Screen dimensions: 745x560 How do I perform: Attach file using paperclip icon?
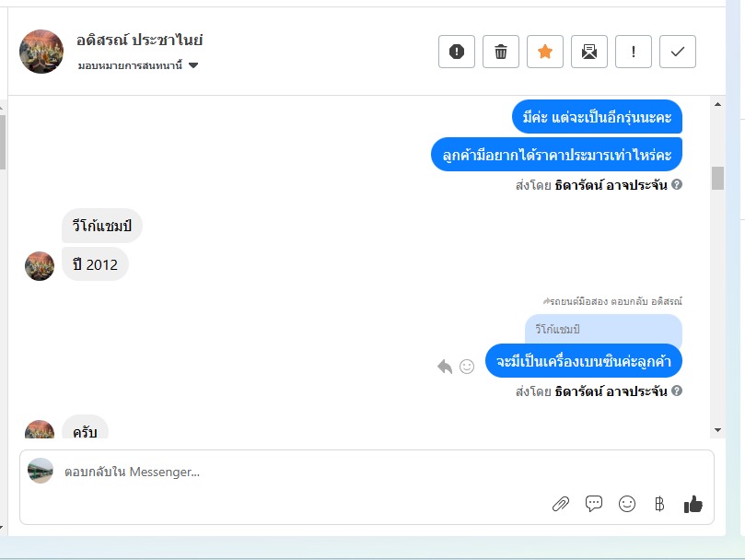(561, 504)
